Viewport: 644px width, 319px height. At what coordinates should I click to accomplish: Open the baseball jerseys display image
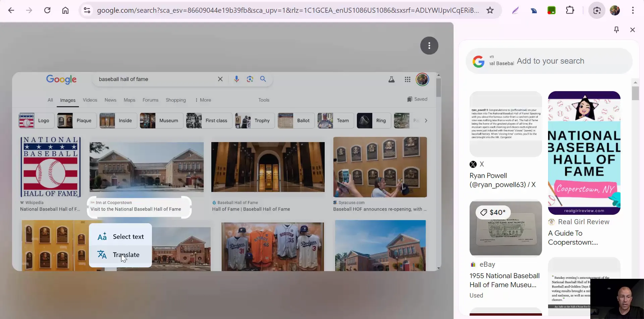(x=273, y=246)
